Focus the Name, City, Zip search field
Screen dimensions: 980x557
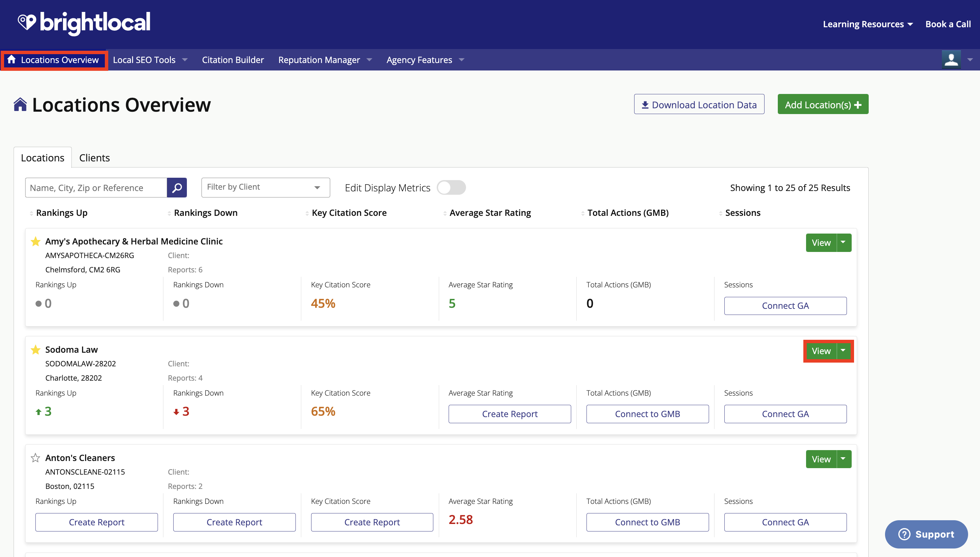(x=96, y=188)
